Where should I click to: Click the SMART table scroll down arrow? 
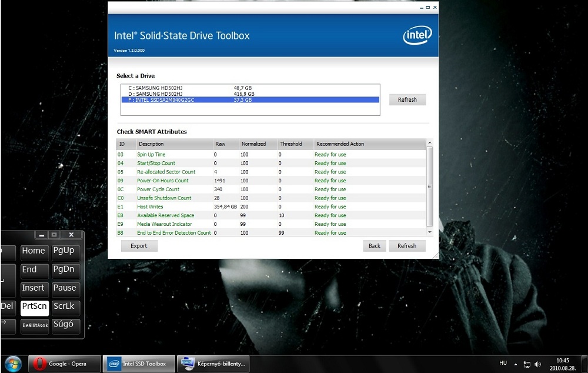[430, 232]
